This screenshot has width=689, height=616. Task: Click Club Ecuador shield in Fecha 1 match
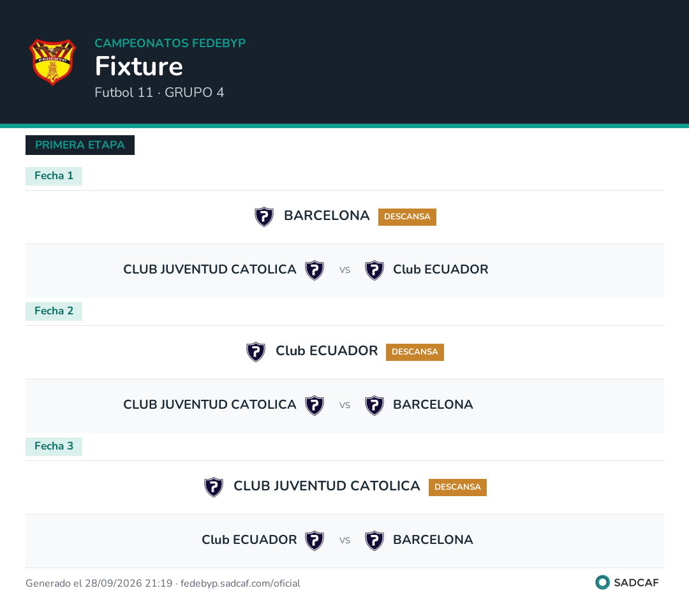pyautogui.click(x=374, y=270)
